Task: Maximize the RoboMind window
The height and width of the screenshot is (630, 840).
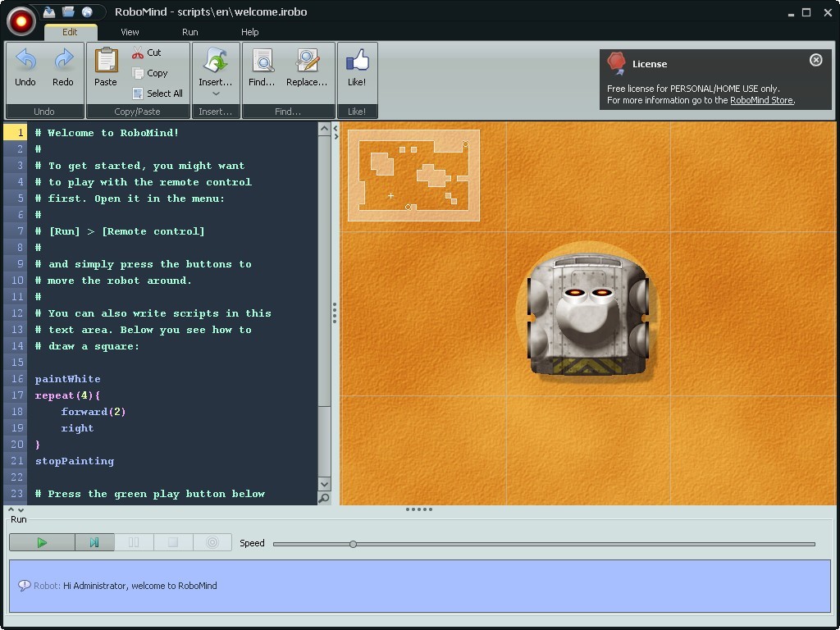Action: pyautogui.click(x=806, y=12)
